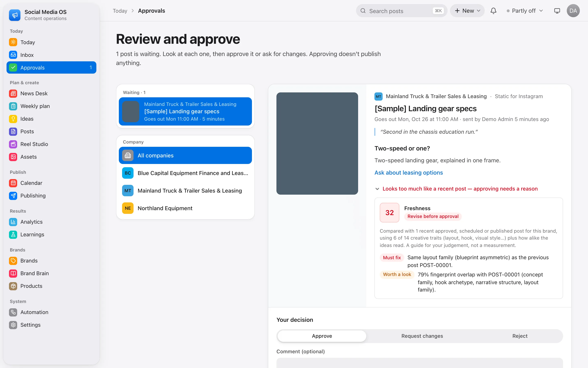
Task: Click the DA user avatar
Action: tap(573, 11)
